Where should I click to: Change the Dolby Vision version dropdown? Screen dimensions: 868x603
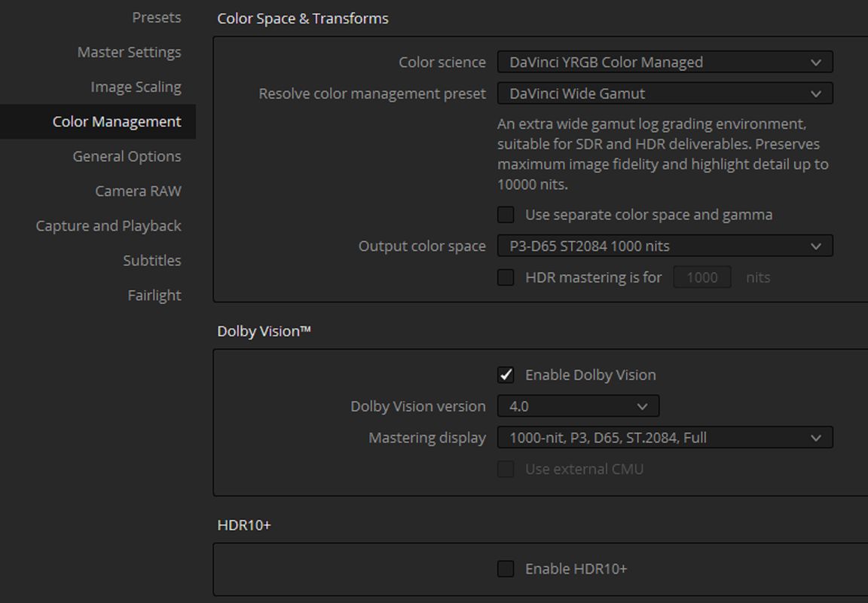coord(578,406)
